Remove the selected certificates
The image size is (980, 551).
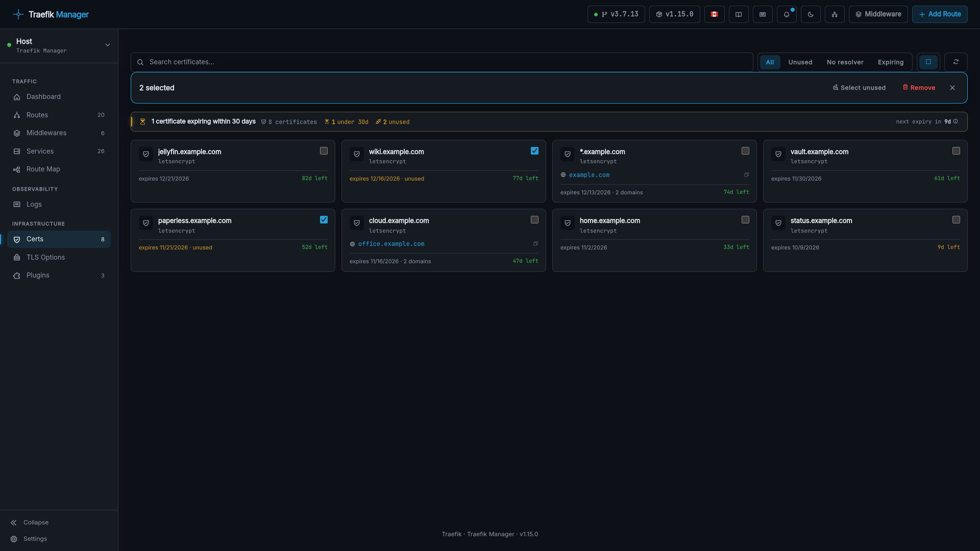tap(919, 88)
